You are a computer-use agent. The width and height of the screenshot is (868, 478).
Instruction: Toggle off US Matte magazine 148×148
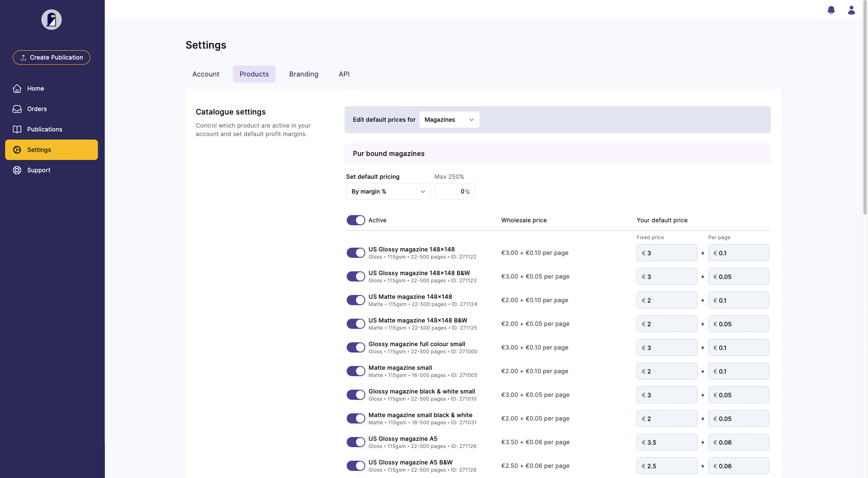pos(356,300)
